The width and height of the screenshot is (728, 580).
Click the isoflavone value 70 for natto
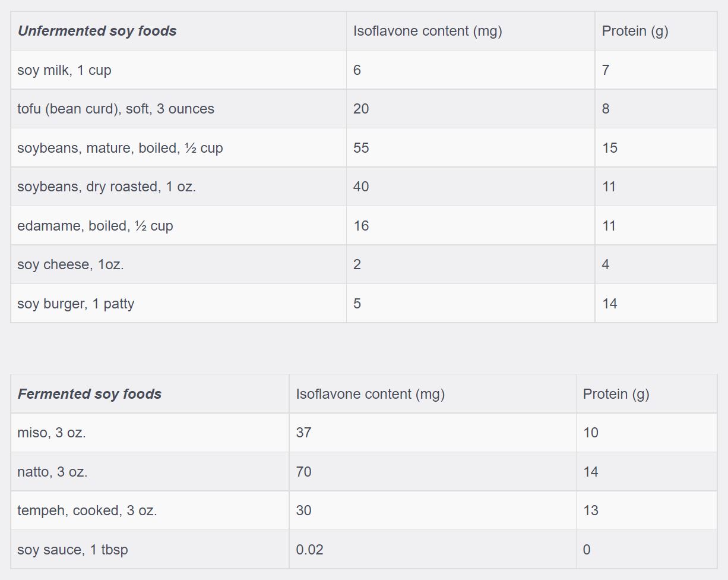click(x=304, y=472)
